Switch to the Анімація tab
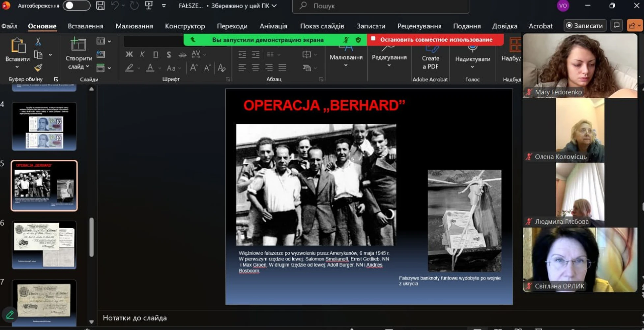The image size is (644, 330). (273, 26)
